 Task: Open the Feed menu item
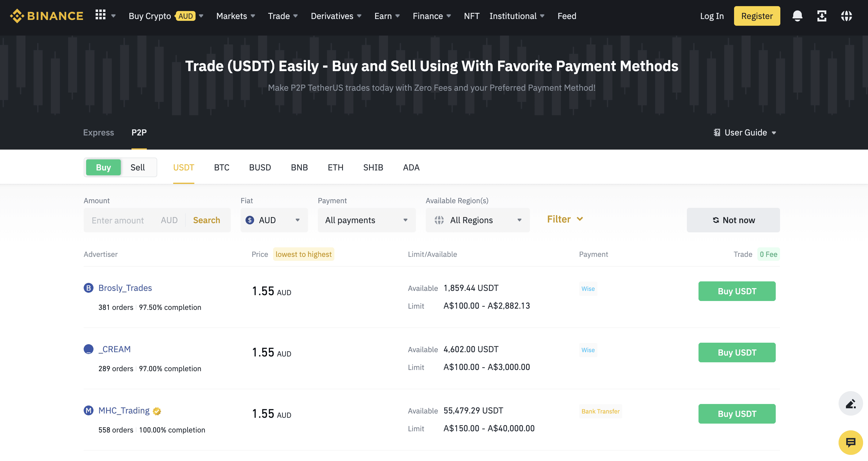(567, 16)
